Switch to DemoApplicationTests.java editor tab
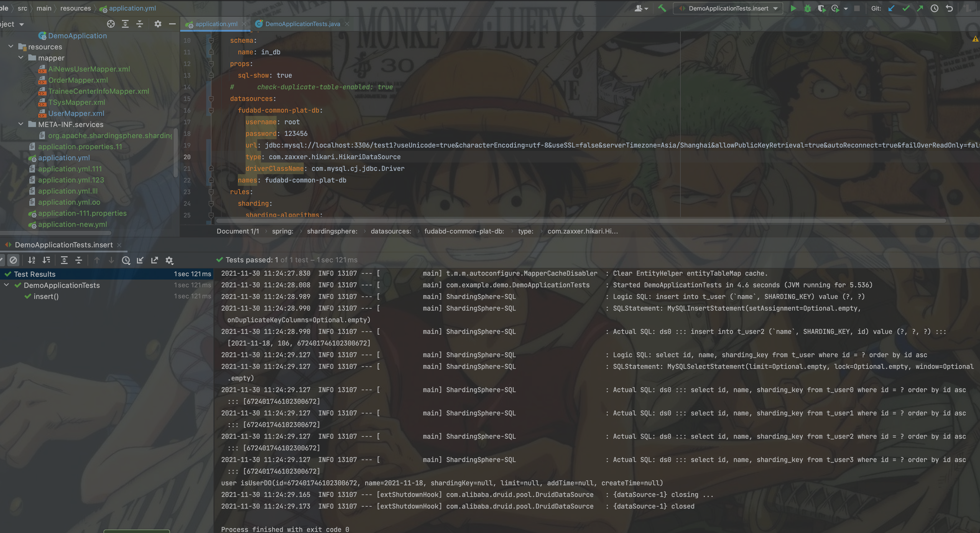980x533 pixels. (x=302, y=24)
